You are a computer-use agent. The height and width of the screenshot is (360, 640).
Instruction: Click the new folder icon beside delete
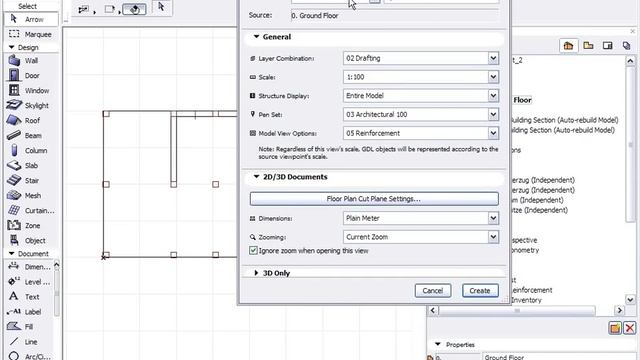pyautogui.click(x=615, y=328)
